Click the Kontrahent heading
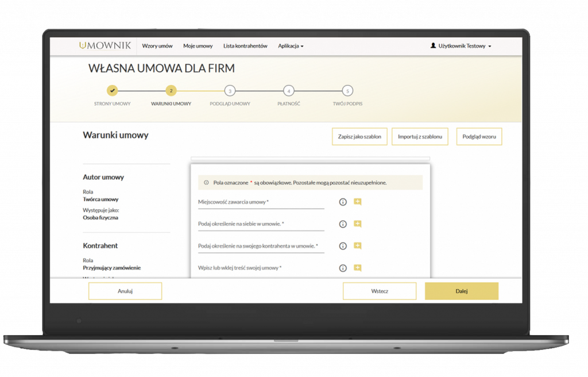The height and width of the screenshot is (377, 588). pos(100,245)
